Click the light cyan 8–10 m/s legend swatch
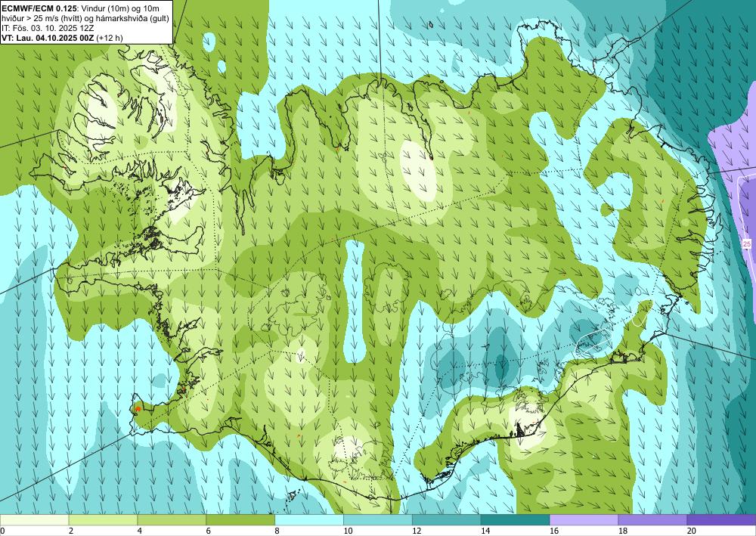The width and height of the screenshot is (756, 536). [x=309, y=520]
